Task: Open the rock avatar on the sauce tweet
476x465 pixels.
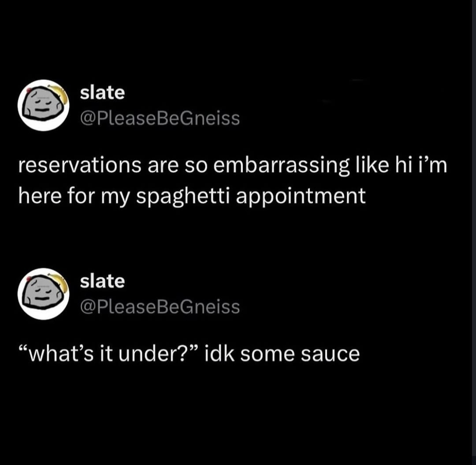Action: click(43, 294)
